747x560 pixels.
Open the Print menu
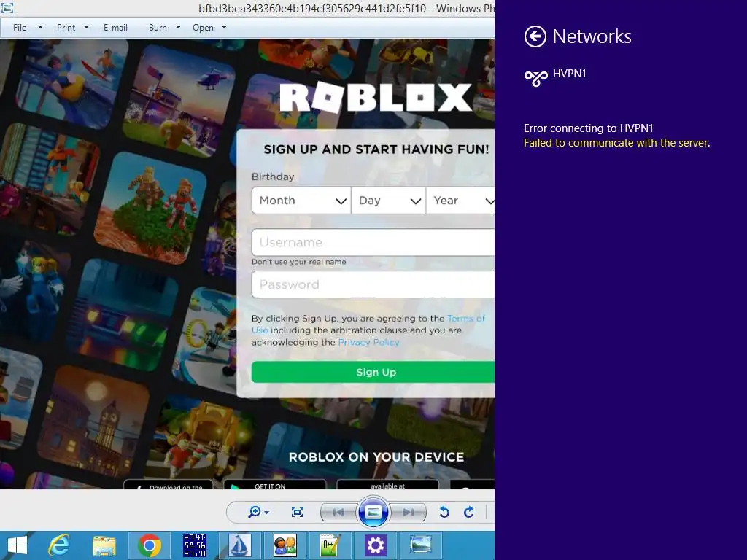(x=66, y=28)
